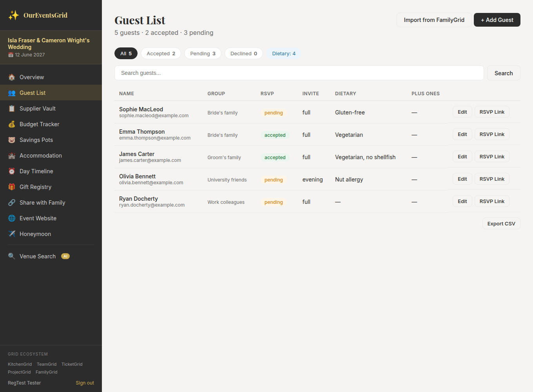The height and width of the screenshot is (392, 533).
Task: Select the Savings Pots piggy icon
Action: point(12,140)
